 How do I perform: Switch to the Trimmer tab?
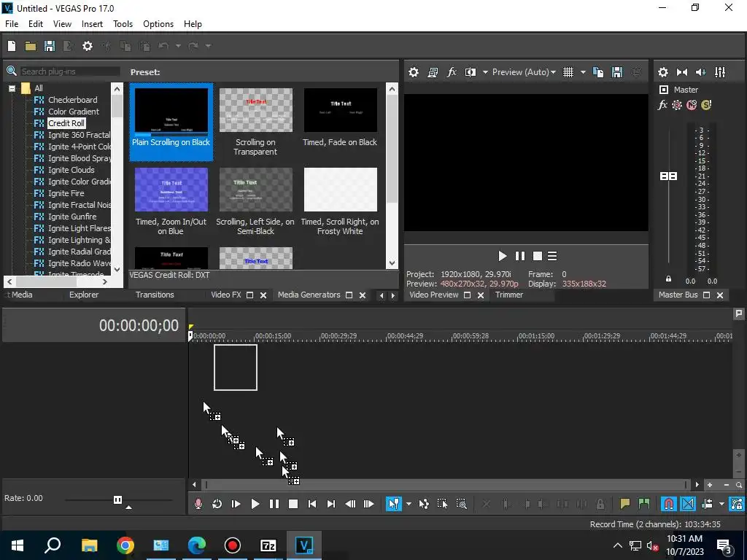[508, 295]
